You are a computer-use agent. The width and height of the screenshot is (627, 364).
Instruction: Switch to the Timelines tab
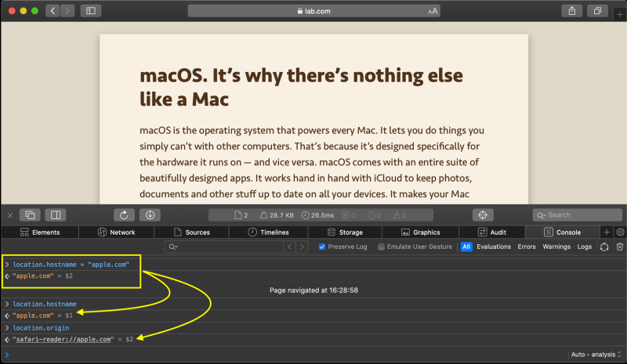268,232
